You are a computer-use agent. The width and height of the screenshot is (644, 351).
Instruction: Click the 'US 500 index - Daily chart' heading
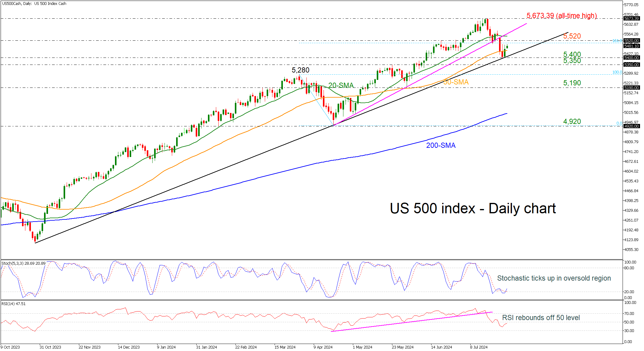(472, 208)
